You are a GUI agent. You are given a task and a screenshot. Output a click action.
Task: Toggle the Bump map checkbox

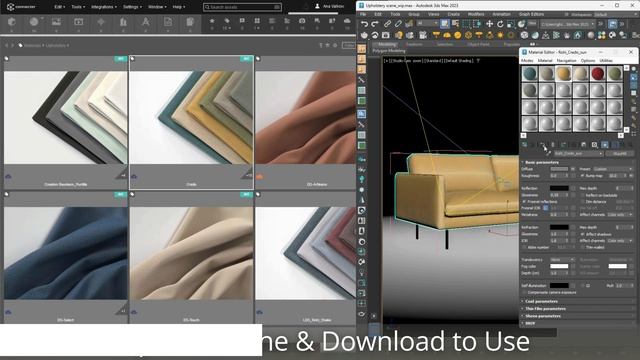point(582,176)
